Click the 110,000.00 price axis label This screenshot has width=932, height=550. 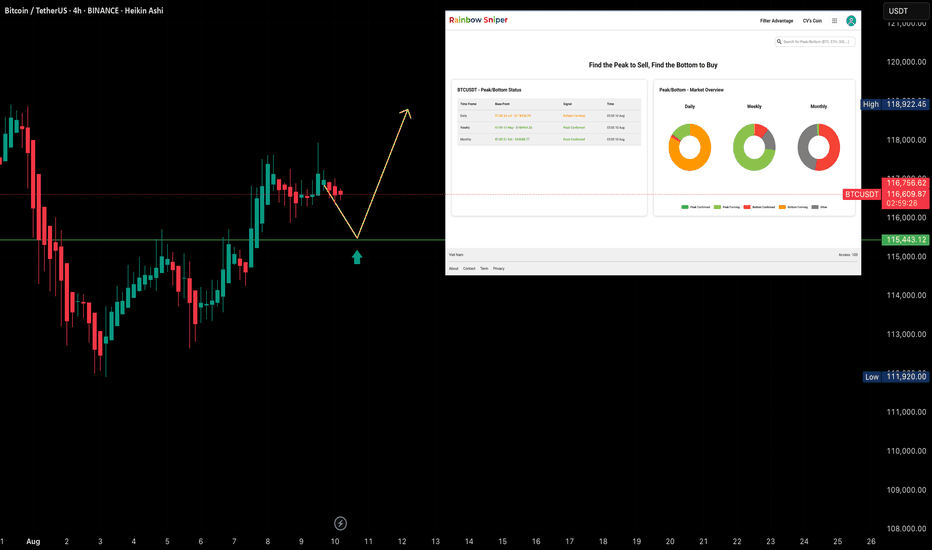point(906,451)
